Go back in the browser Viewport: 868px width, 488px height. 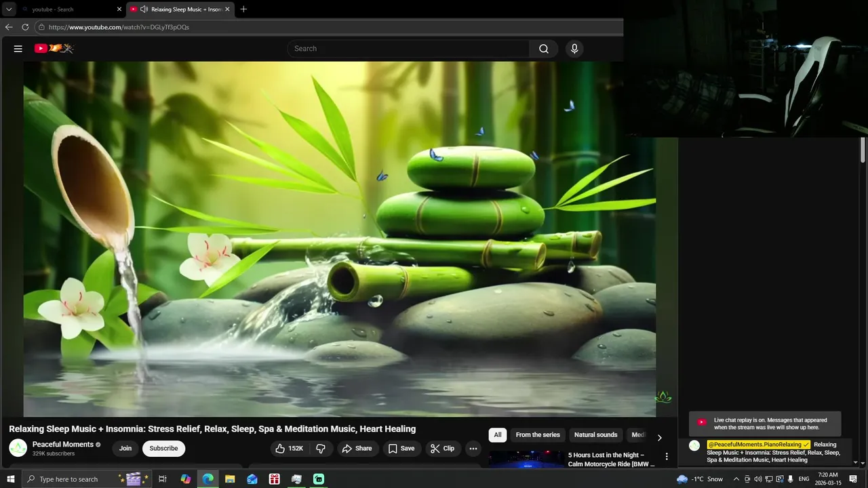click(x=9, y=27)
